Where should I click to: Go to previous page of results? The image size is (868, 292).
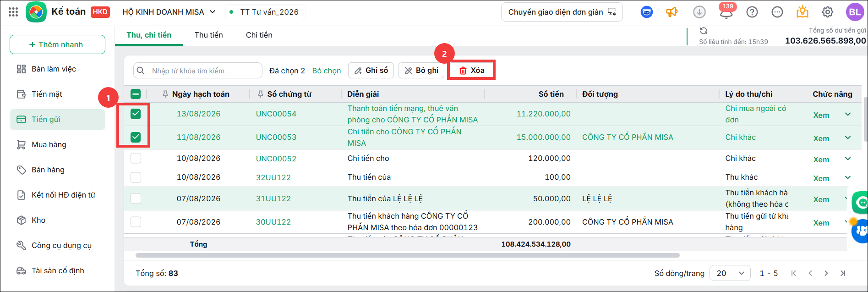(x=810, y=273)
